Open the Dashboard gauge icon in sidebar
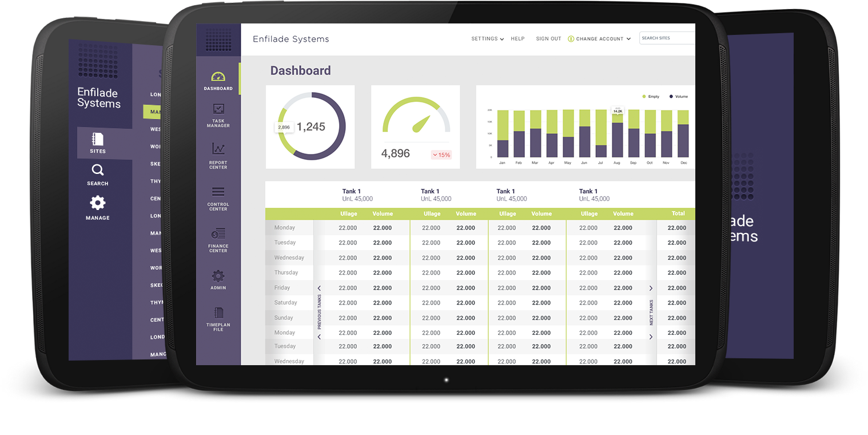This screenshot has width=868, height=435. [x=218, y=77]
